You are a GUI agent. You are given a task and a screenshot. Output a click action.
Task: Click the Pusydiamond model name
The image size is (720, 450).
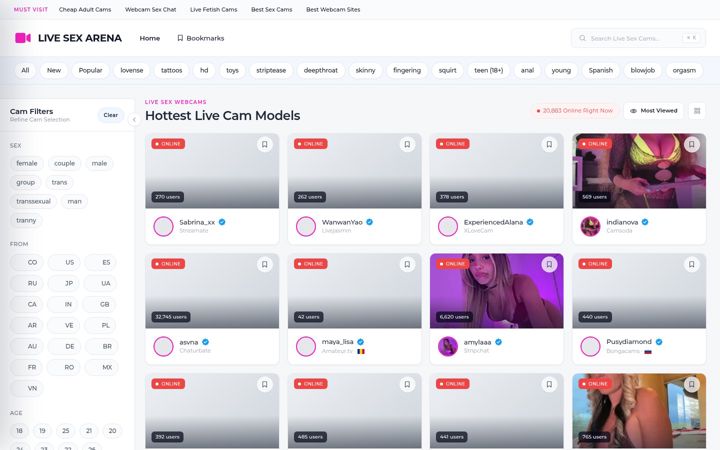pyautogui.click(x=629, y=342)
